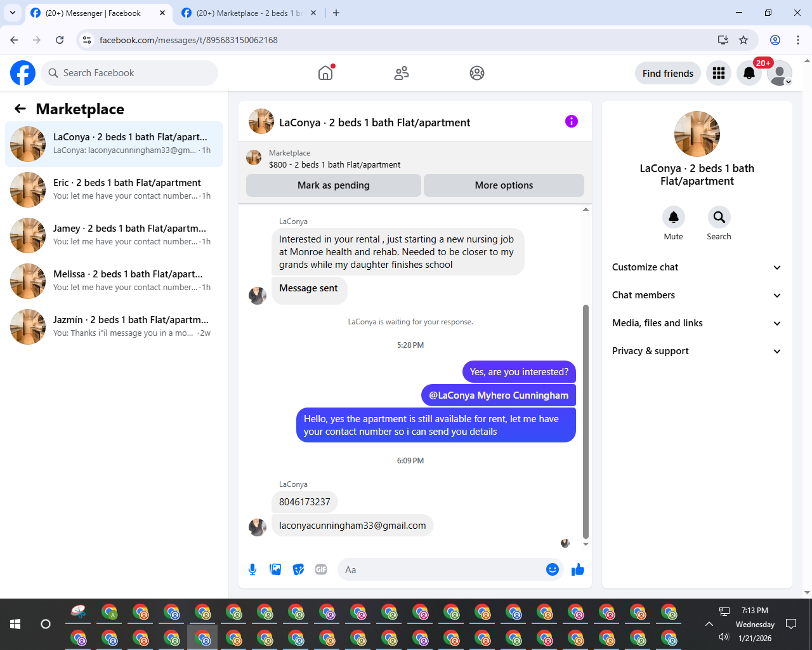Expand Media, files and links section
812x650 pixels.
[x=697, y=323]
